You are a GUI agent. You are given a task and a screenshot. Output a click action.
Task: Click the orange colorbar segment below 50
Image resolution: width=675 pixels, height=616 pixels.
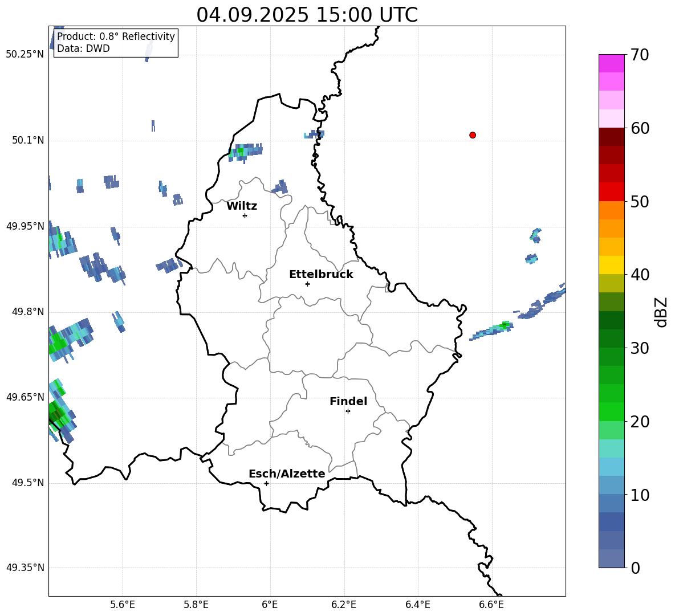[611, 210]
